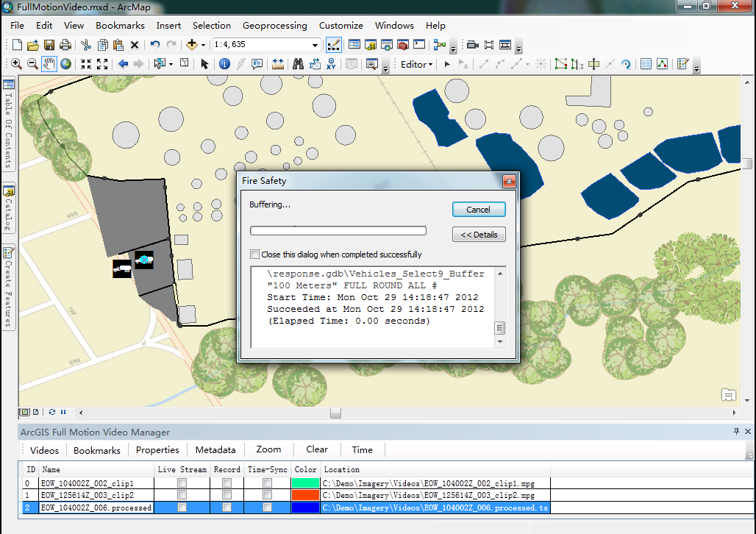Click Zoom in Video Manager toolbar

[x=268, y=449]
